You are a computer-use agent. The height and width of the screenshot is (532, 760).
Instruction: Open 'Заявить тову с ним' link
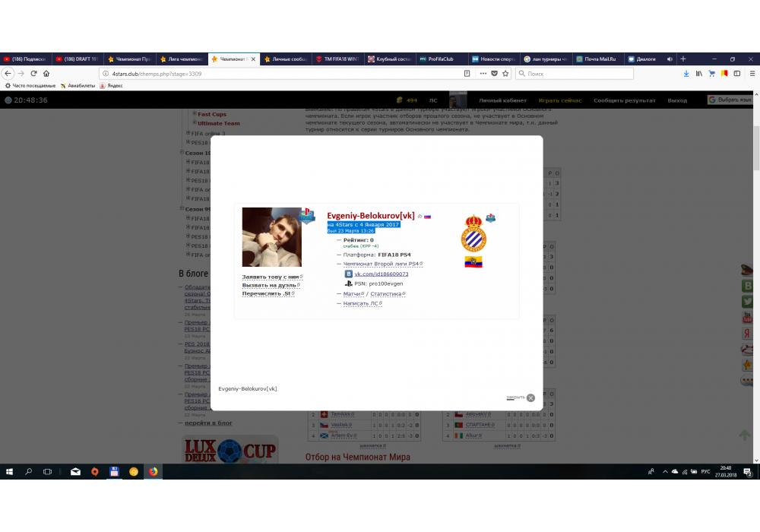point(272,277)
